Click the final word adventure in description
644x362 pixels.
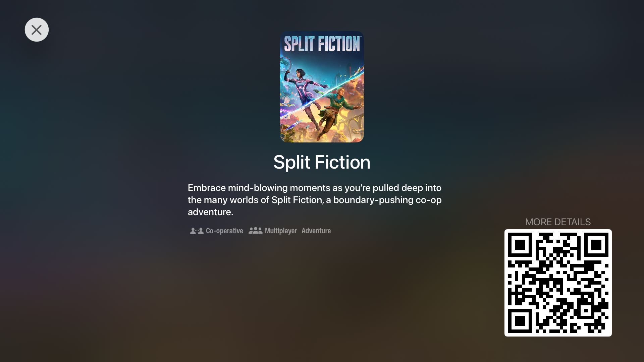(210, 212)
